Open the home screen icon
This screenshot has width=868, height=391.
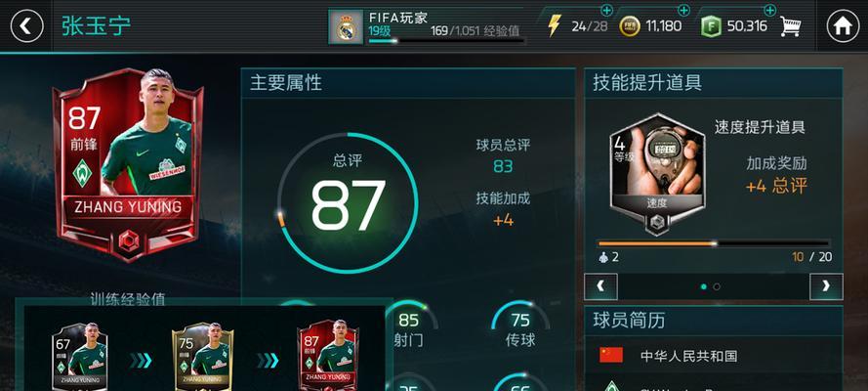coord(843,26)
